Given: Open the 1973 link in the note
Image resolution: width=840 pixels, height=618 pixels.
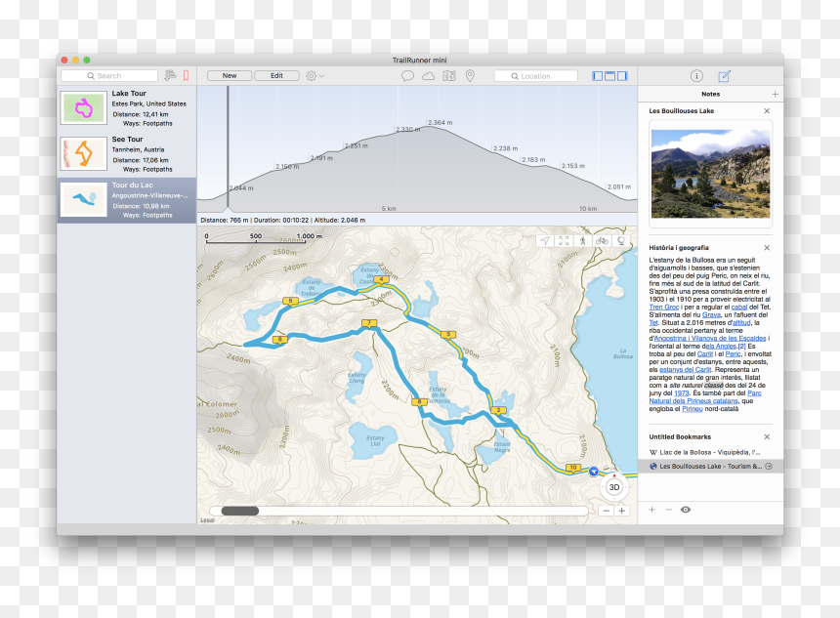Looking at the screenshot, I should 682,393.
